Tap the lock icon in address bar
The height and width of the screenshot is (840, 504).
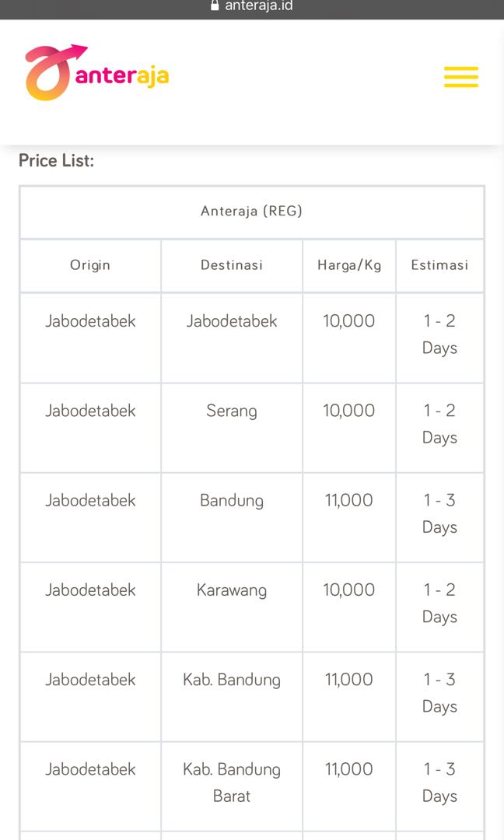coord(215,6)
